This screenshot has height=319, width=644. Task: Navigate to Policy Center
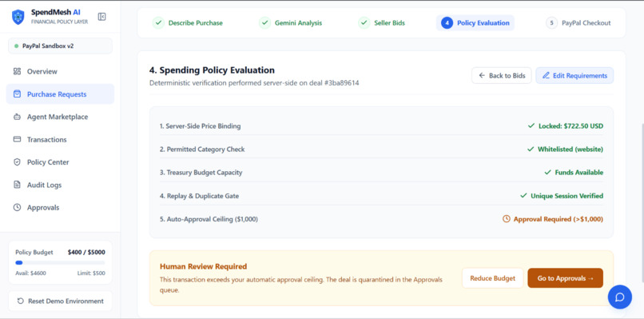(x=60, y=162)
